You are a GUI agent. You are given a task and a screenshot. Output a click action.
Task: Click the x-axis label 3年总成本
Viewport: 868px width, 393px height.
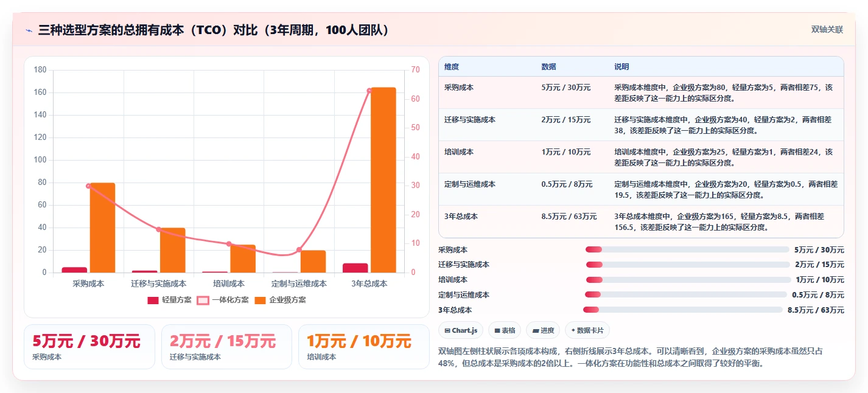[x=369, y=283]
